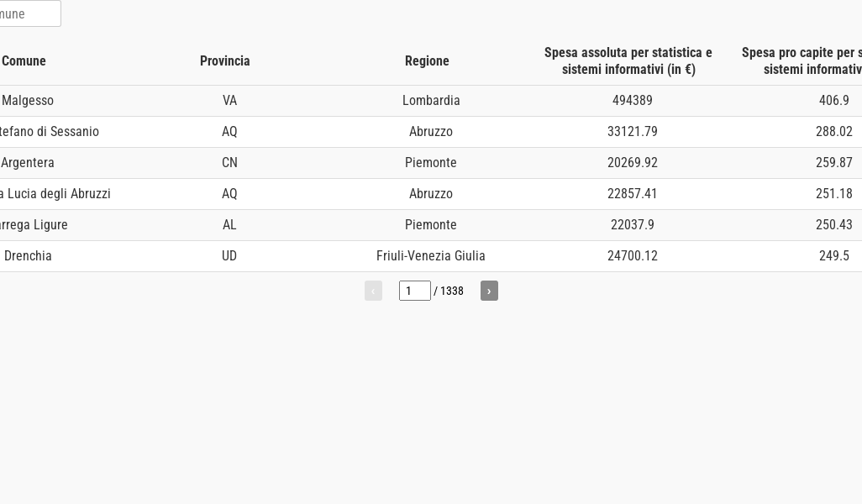This screenshot has width=862, height=504.
Task: Sort by Regione column header
Action: pyautogui.click(x=427, y=61)
